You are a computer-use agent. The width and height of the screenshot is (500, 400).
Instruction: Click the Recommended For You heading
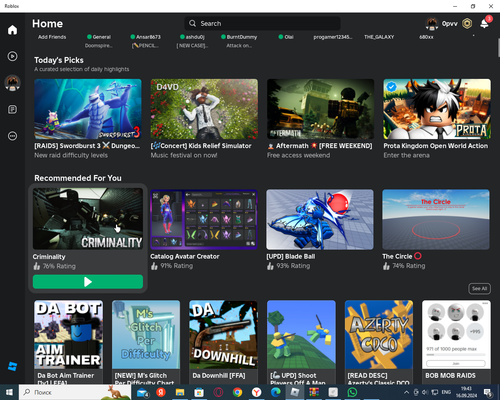[x=78, y=178]
